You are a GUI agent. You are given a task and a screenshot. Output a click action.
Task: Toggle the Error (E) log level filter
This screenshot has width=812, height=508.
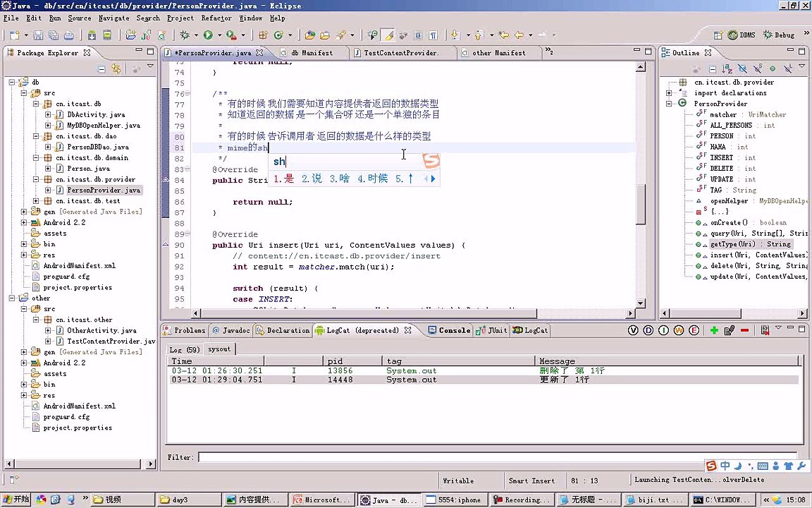pyautogui.click(x=694, y=330)
